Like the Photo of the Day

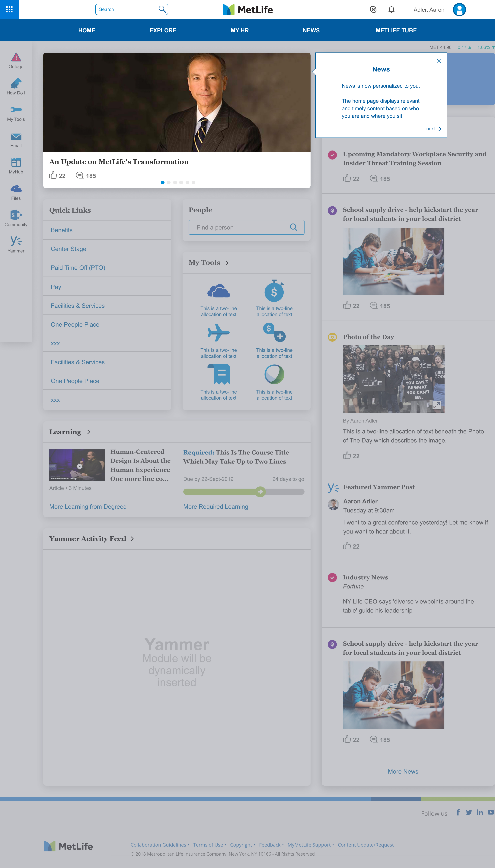[x=347, y=456]
